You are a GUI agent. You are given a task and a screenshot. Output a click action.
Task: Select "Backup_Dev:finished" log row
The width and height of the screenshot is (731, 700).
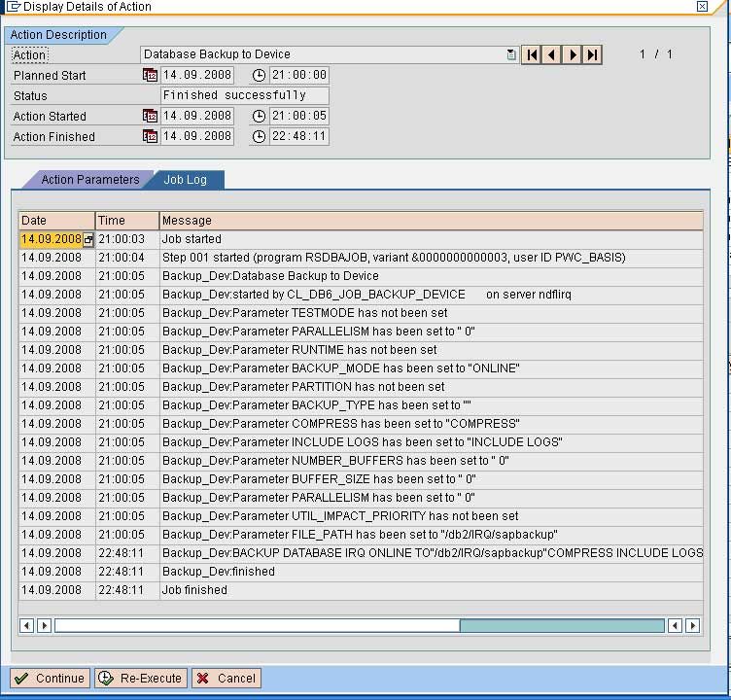pos(361,572)
